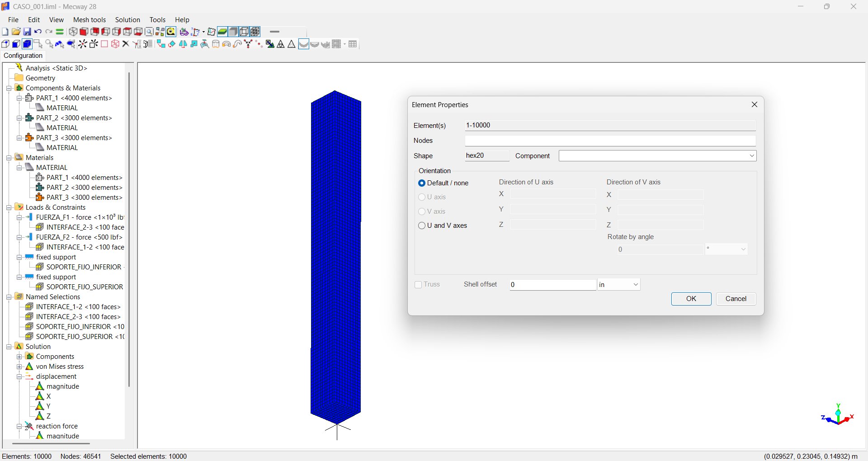Open the Mesh tools menu
Screen dimensions: 868x461
[90, 20]
